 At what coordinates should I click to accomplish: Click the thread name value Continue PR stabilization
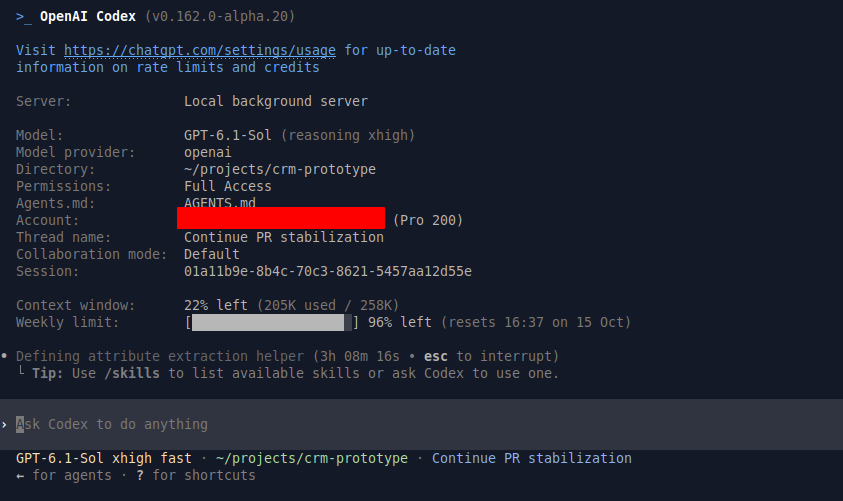[x=284, y=237]
